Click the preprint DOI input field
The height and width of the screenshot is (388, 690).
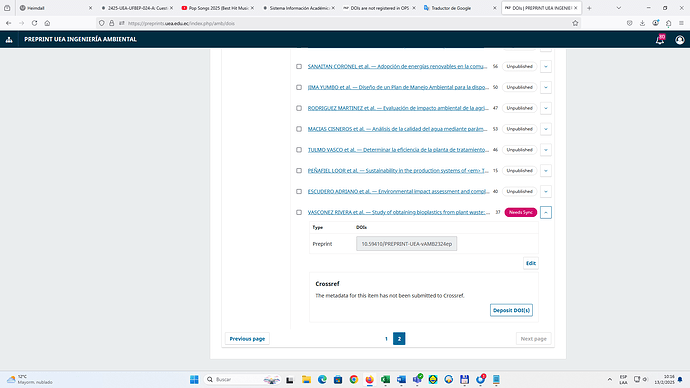pos(407,244)
